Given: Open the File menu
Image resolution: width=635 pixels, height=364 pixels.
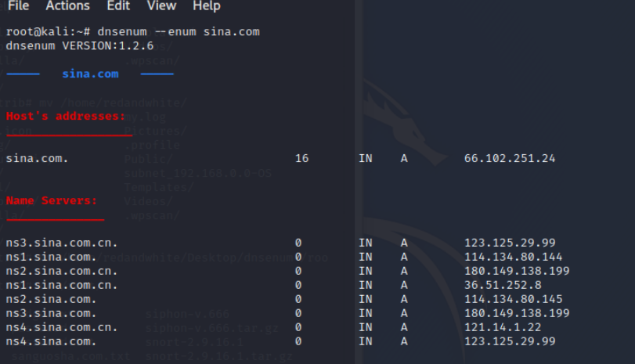Looking at the screenshot, I should pos(18,5).
